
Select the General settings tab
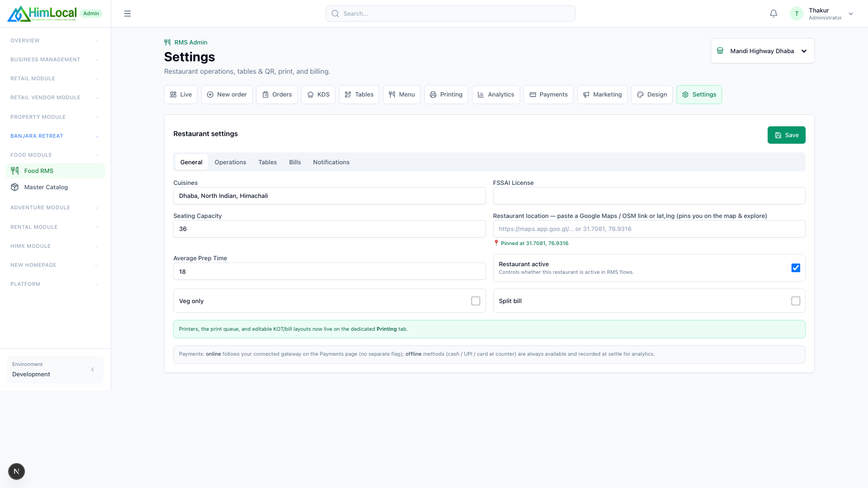191,162
